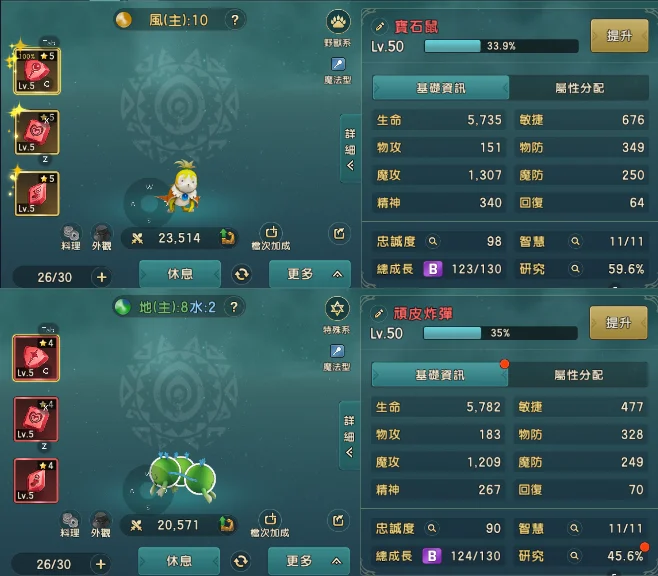Click the magnifier icon beside 研究 45.6%
The image size is (658, 576).
tap(574, 556)
